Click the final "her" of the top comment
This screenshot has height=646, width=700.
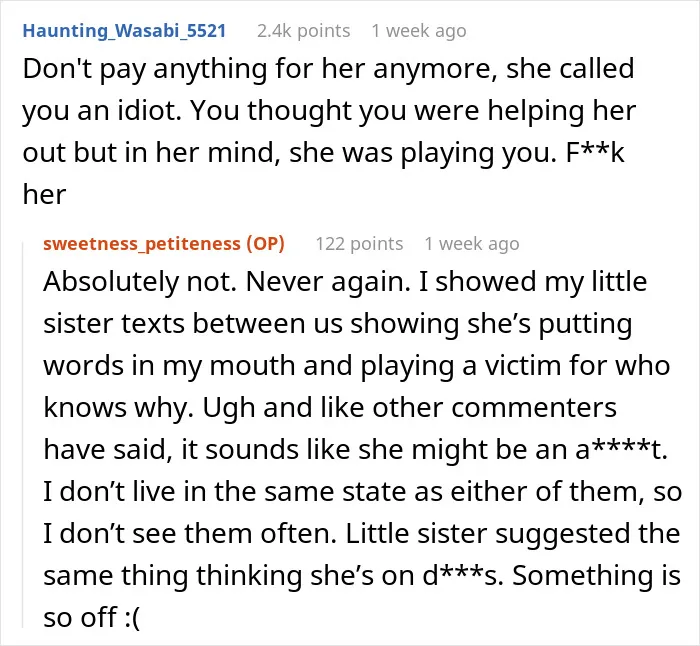44,194
